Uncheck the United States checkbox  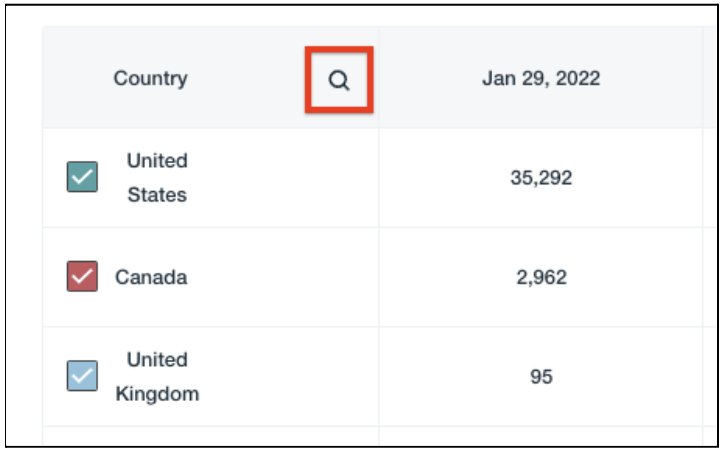click(82, 177)
